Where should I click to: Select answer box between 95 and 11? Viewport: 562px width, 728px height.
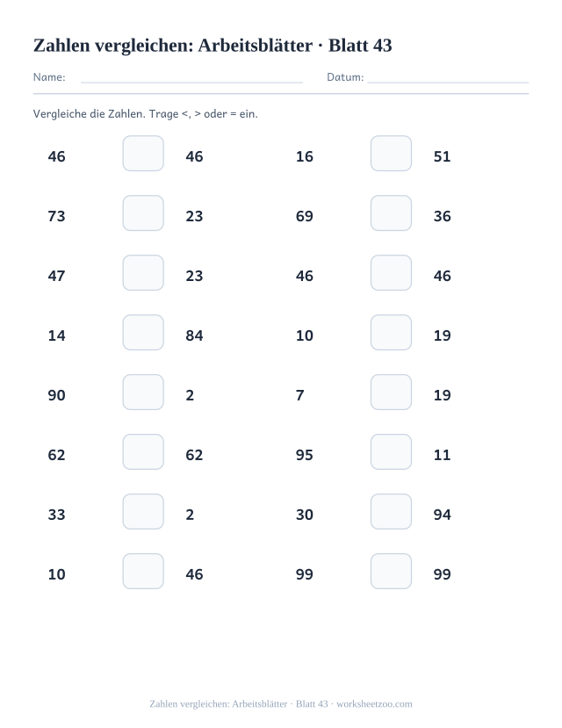[x=391, y=451]
